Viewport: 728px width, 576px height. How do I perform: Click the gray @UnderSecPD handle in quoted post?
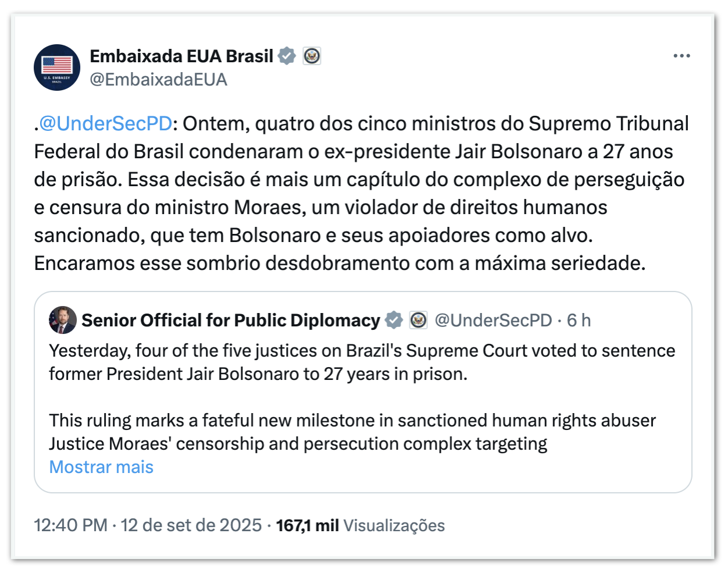(x=493, y=320)
